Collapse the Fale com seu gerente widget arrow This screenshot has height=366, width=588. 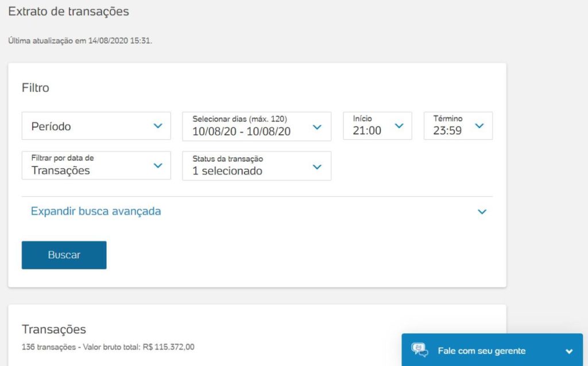(x=569, y=351)
